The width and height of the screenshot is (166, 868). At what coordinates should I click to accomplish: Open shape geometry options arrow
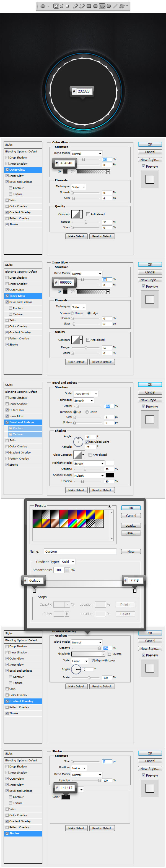click(x=127, y=6)
